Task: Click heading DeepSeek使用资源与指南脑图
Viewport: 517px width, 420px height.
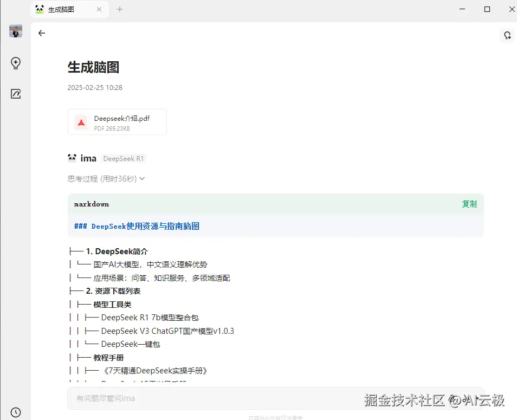Action: coord(145,226)
